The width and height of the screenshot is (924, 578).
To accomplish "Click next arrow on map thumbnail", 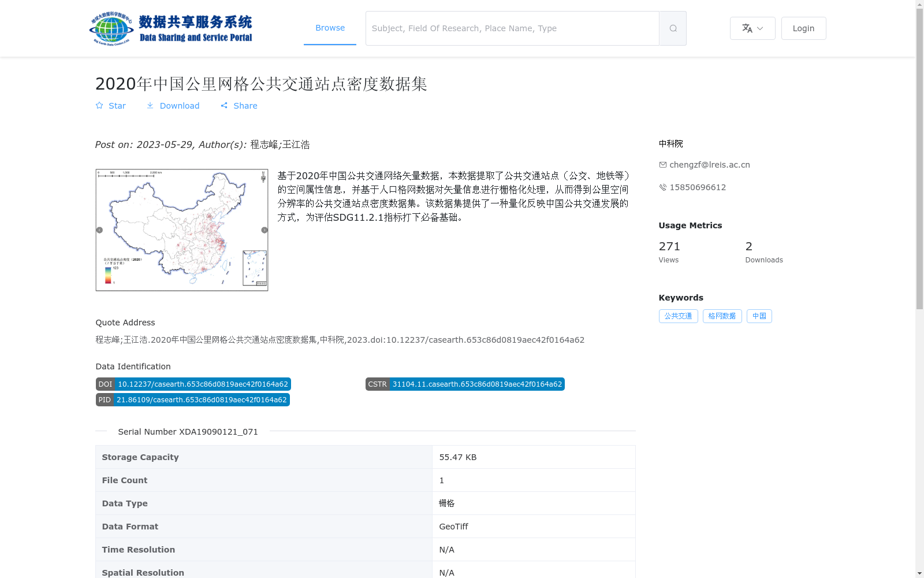I will point(264,230).
